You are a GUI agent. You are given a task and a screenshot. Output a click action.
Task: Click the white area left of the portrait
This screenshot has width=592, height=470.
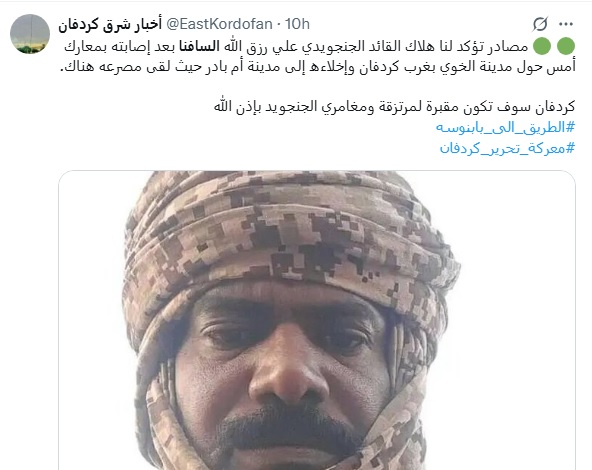(x=91, y=321)
